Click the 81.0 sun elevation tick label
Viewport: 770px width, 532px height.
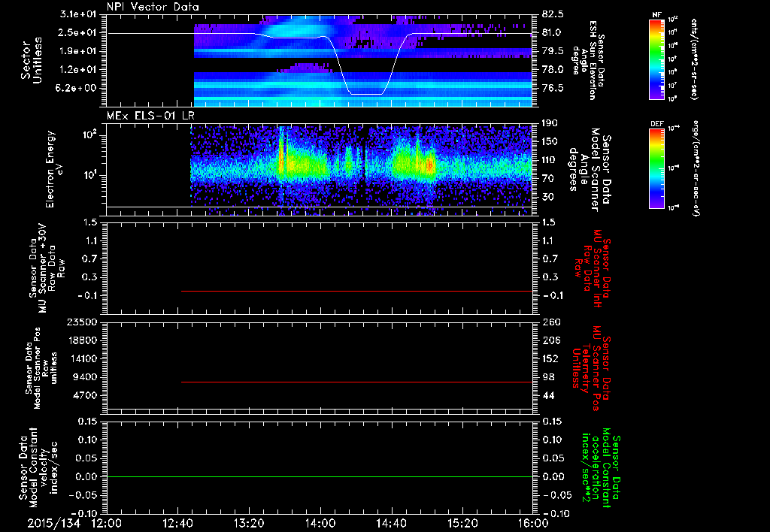point(553,32)
